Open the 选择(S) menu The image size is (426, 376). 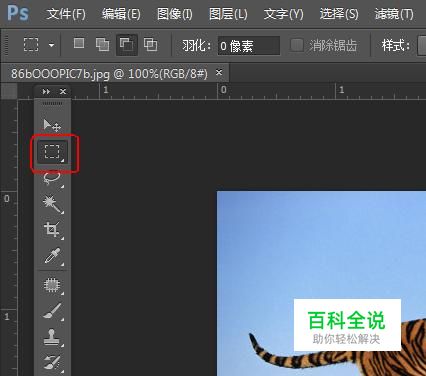click(x=339, y=14)
